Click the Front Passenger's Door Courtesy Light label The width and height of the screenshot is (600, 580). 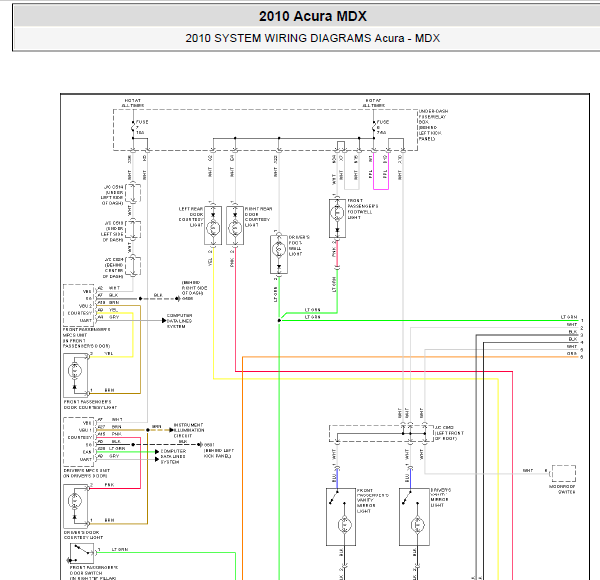(90, 404)
